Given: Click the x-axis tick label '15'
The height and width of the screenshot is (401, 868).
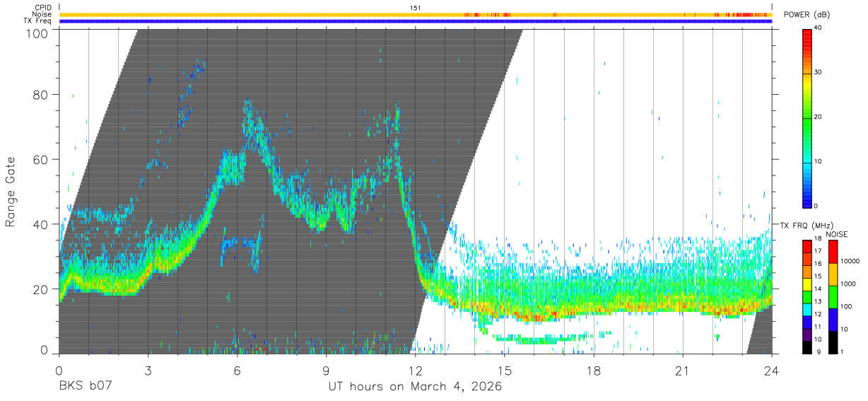Looking at the screenshot, I should click(505, 371).
